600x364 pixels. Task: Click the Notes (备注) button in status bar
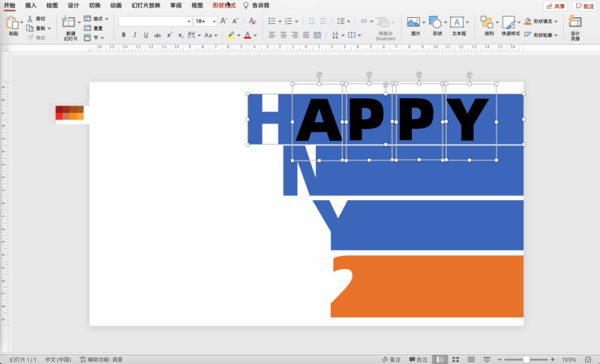(392, 360)
